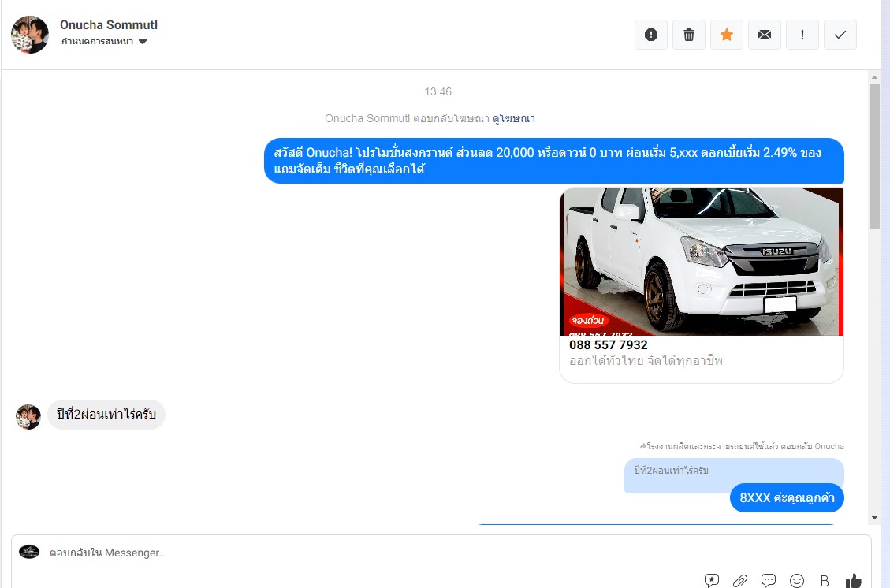
Task: Click phone number 088 557 7932 card title
Action: click(x=609, y=344)
